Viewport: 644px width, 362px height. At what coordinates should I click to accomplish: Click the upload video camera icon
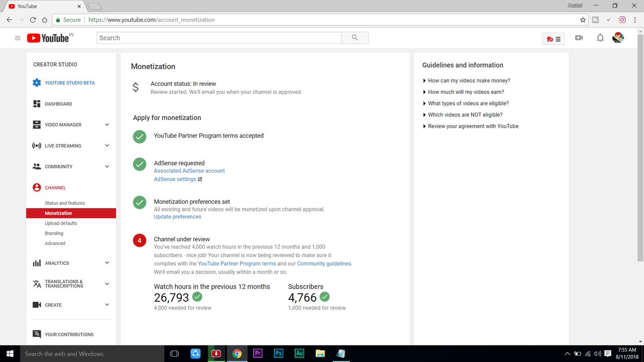[579, 38]
